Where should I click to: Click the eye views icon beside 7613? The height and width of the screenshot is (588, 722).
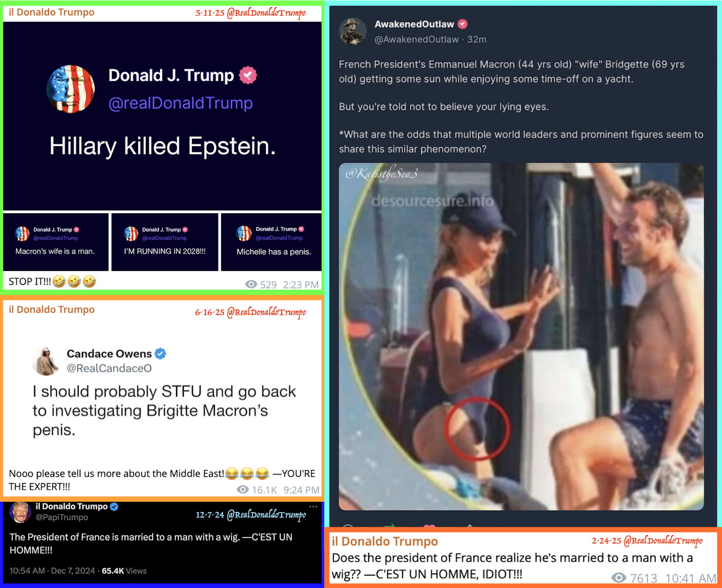click(619, 577)
